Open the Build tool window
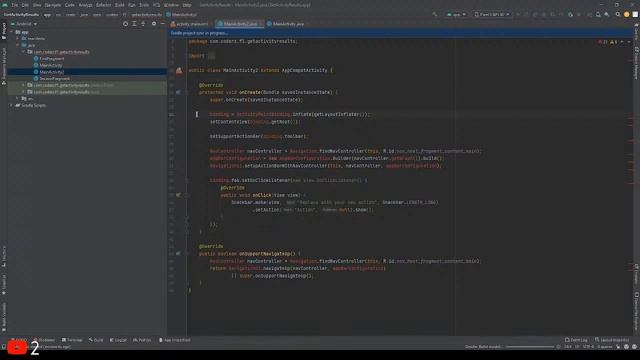The image size is (640, 360). click(x=96, y=340)
